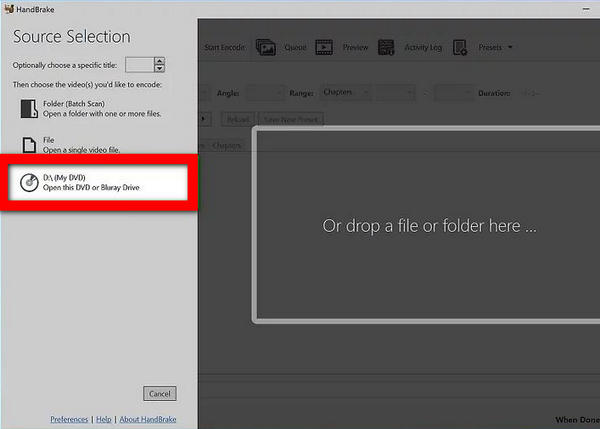
Task: Click the DVD disc icon
Action: (29, 183)
